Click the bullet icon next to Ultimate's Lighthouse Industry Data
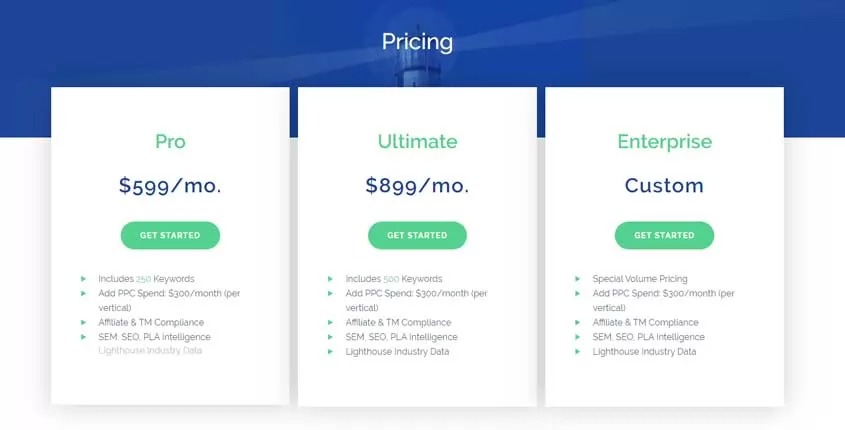The width and height of the screenshot is (845, 430). (x=330, y=352)
